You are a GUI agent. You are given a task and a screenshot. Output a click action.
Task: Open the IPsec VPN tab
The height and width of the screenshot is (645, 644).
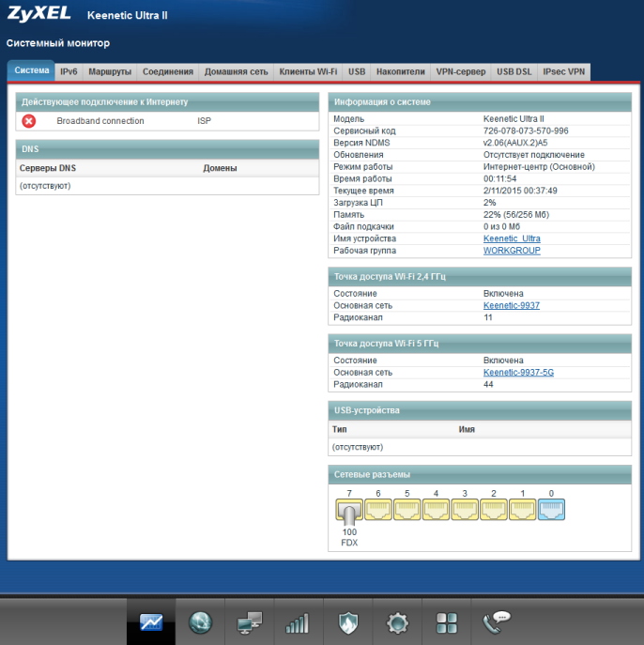pyautogui.click(x=564, y=71)
